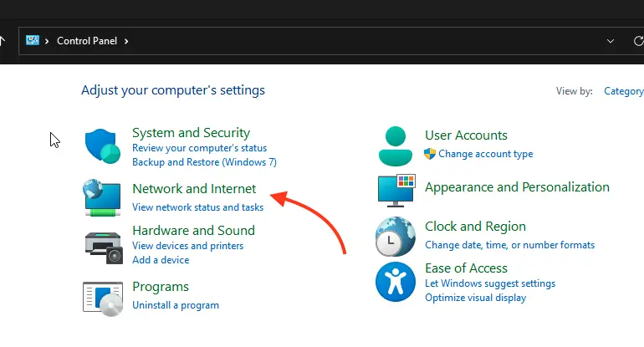Open Change date, time, or number formats
This screenshot has height=347, width=644.
(x=509, y=245)
